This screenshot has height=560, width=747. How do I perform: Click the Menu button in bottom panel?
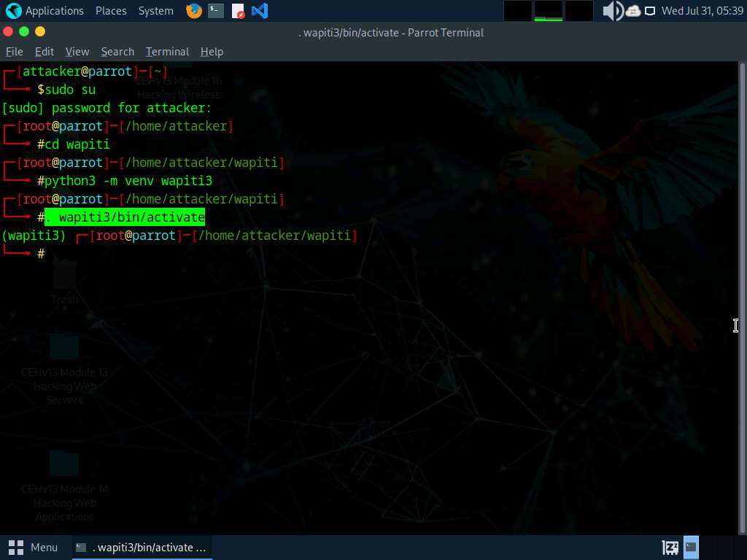[x=34, y=547]
